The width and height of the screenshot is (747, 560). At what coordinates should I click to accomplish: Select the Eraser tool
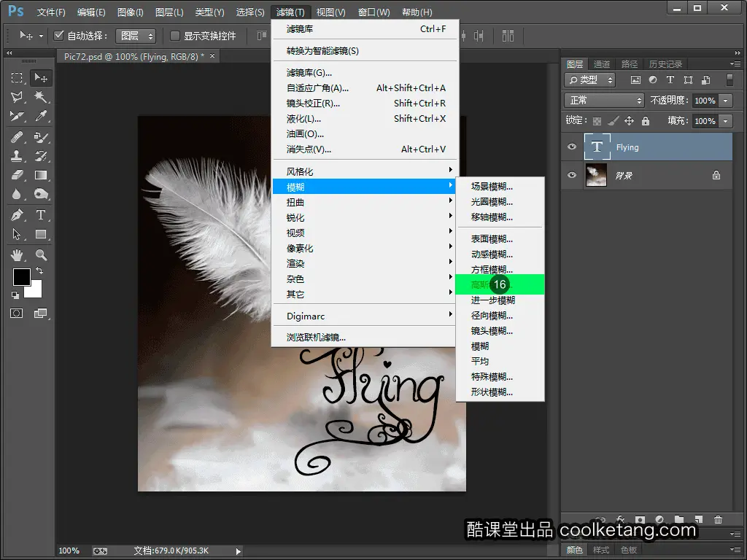click(18, 175)
